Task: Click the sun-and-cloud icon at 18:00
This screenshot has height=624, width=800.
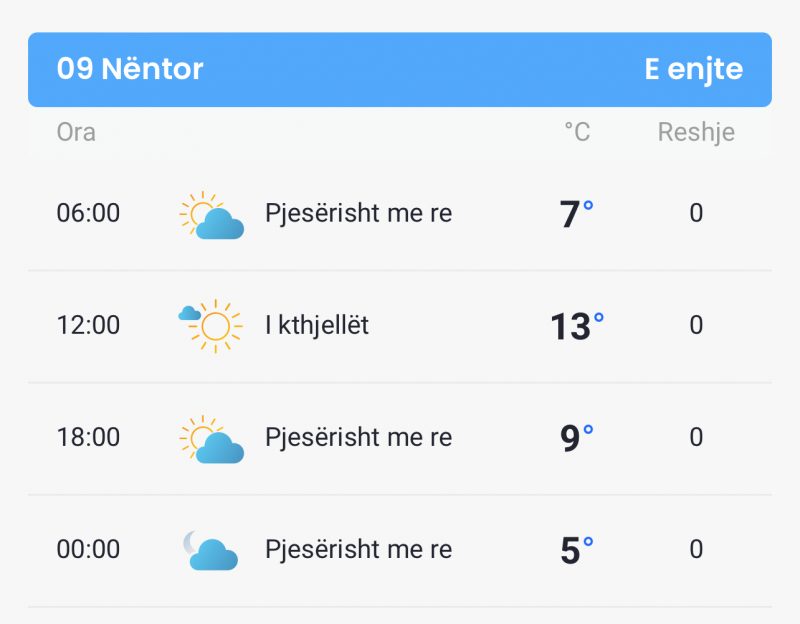Action: (212, 439)
